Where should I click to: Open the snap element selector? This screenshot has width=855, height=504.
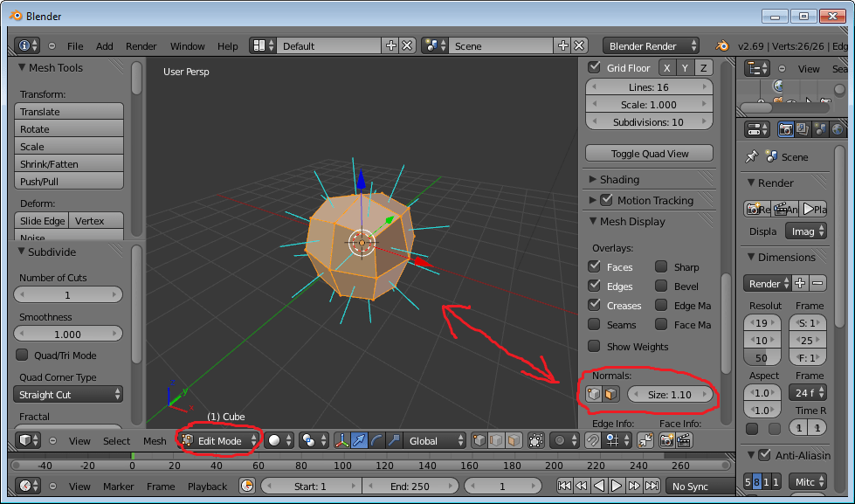pos(617,441)
